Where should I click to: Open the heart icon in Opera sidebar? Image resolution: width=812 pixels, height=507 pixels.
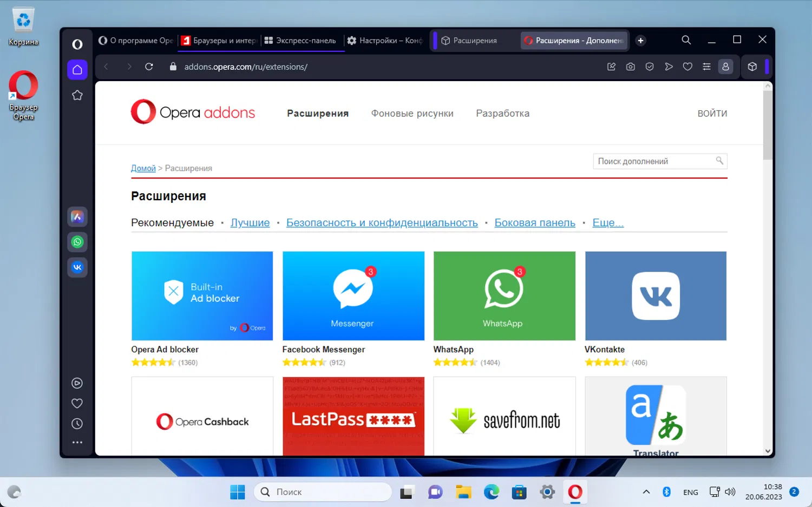pos(77,404)
